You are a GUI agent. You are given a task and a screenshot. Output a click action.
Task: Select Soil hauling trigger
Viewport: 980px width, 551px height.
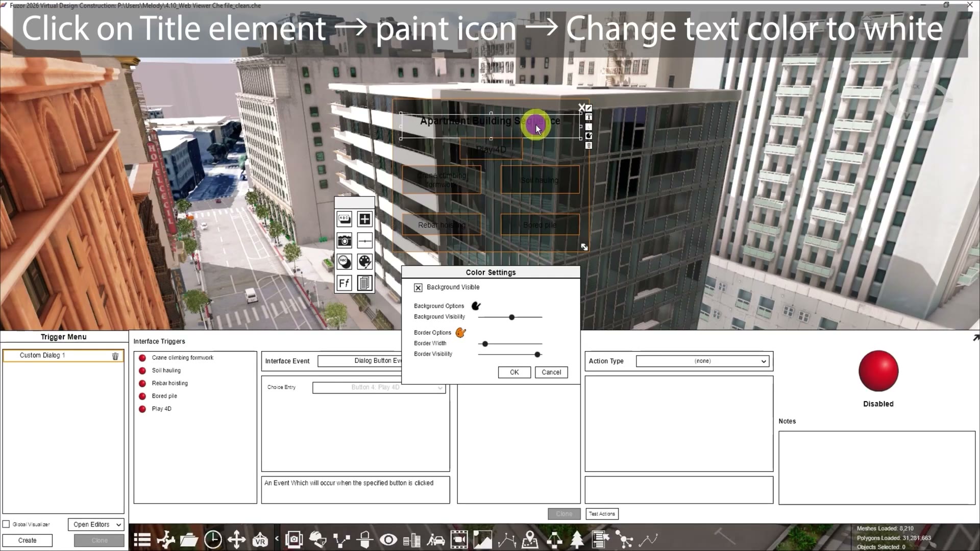[x=166, y=370]
